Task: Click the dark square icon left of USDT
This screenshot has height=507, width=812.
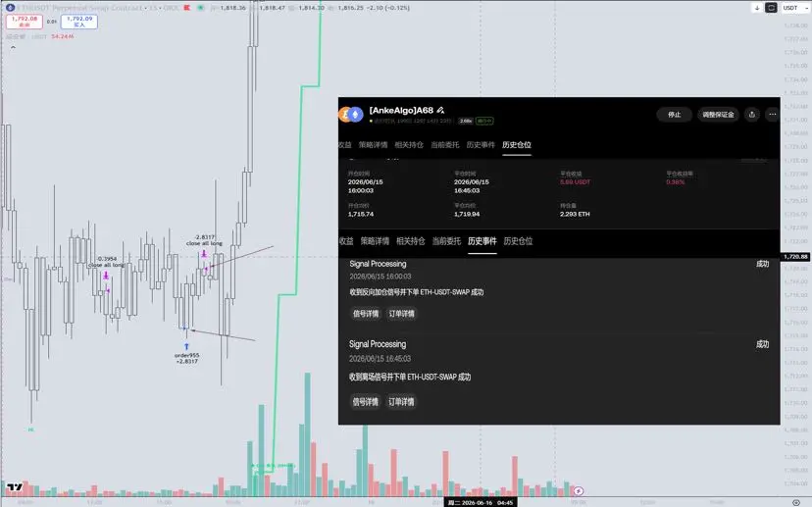Action: coord(771,8)
